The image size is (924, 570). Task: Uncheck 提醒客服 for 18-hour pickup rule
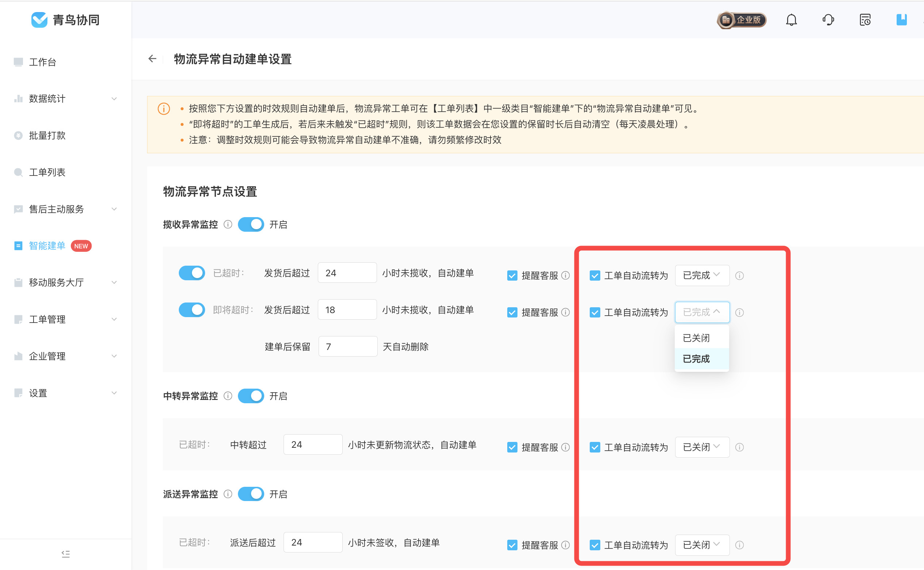click(x=512, y=312)
